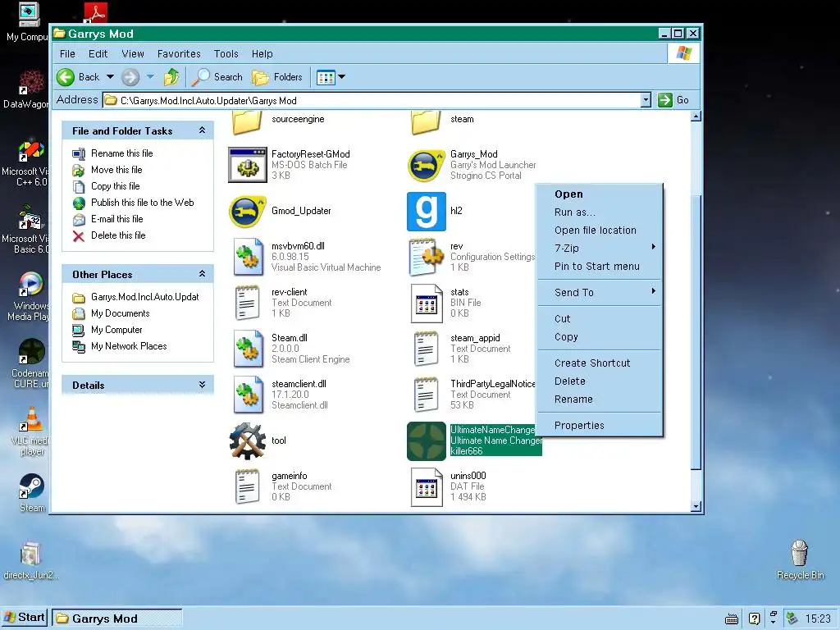Choose Run as... in context menu
Screen dimensions: 840x630
point(600,212)
